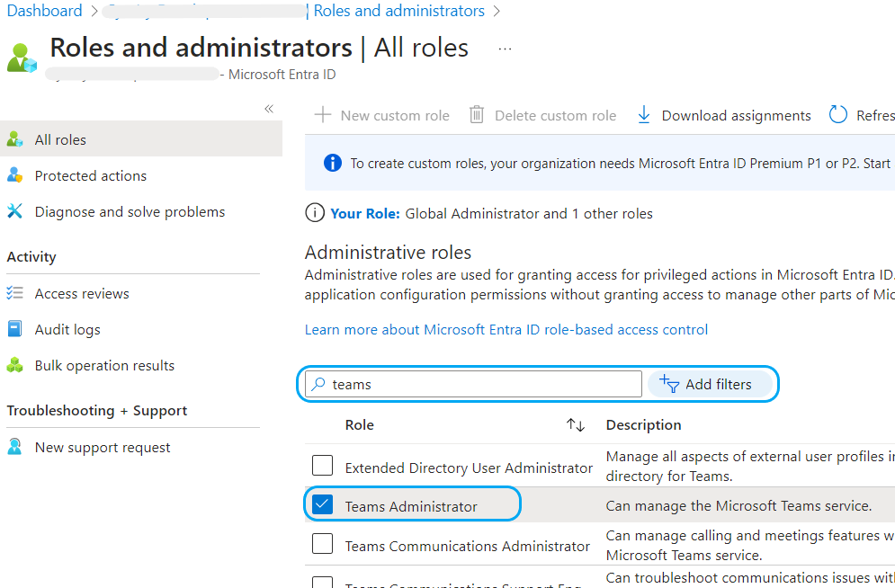Uncheck the Teams Administrator checkbox
The width and height of the screenshot is (895, 588).
pos(322,504)
